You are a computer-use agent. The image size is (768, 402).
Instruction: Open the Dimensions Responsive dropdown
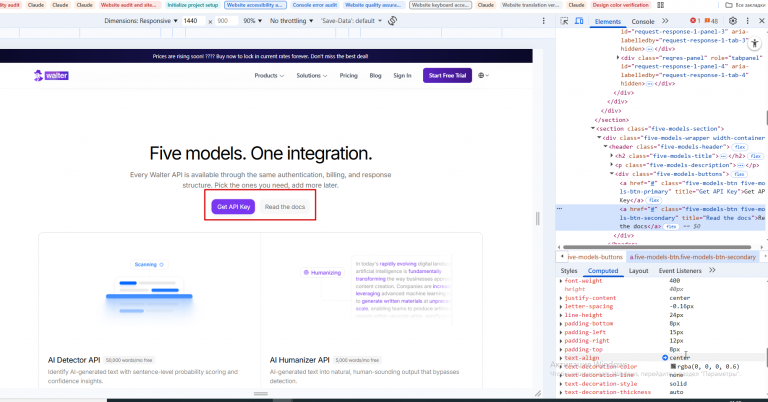click(x=141, y=21)
